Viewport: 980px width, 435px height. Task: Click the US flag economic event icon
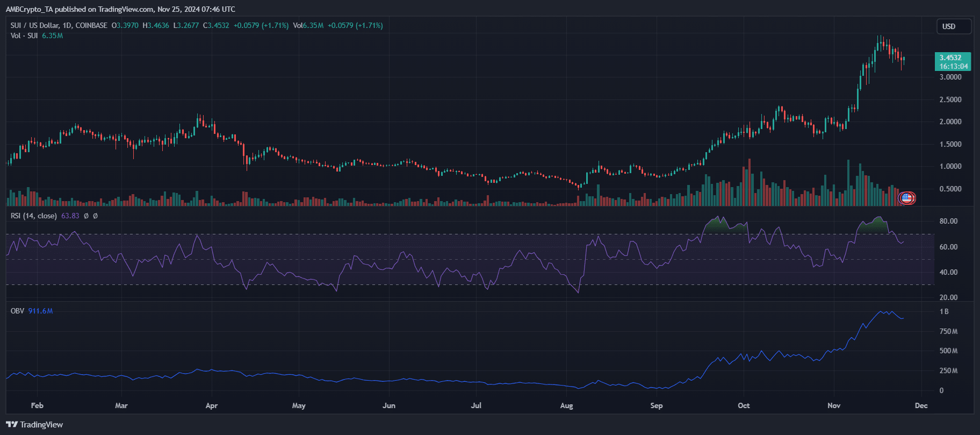(x=907, y=198)
